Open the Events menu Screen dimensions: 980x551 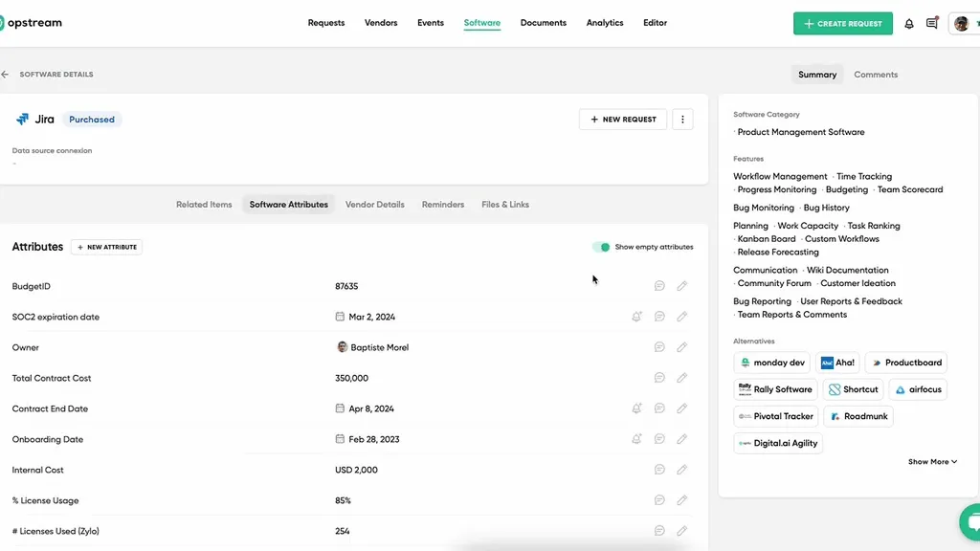(431, 23)
